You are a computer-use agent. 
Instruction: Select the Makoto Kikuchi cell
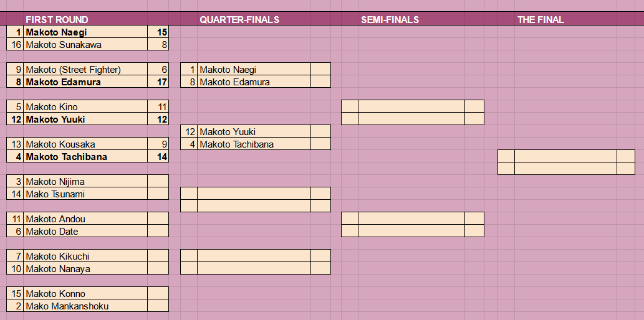point(85,256)
